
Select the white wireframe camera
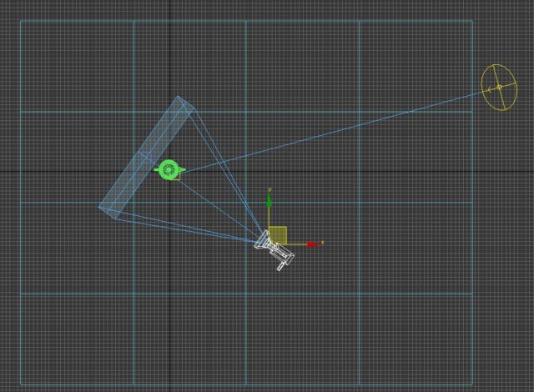[276, 250]
